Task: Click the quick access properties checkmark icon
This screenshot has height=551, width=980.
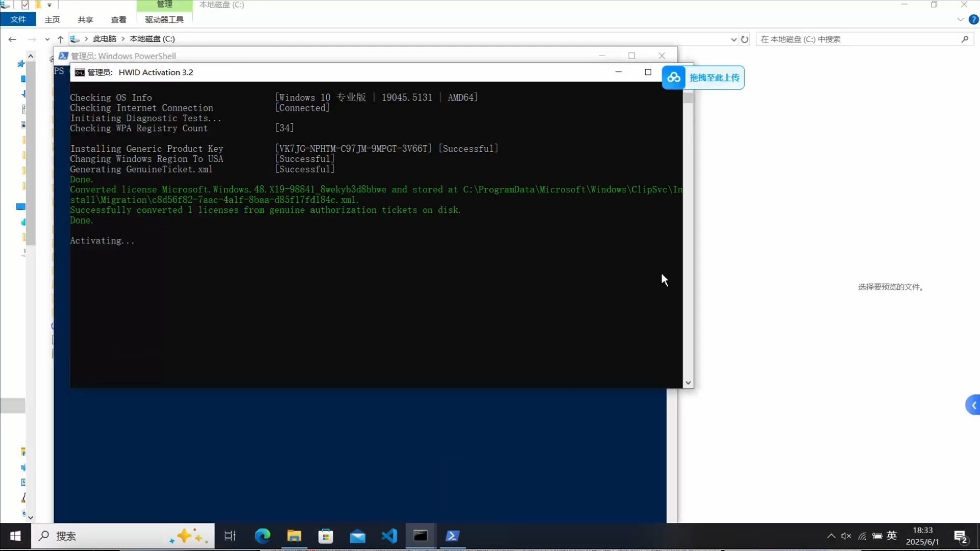Action: coord(25,5)
